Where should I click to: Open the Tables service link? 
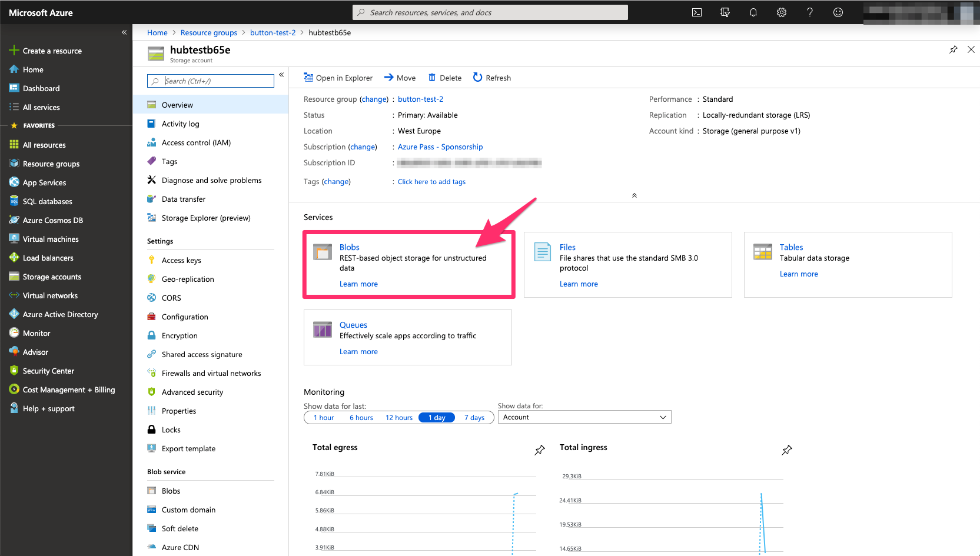[x=791, y=248]
